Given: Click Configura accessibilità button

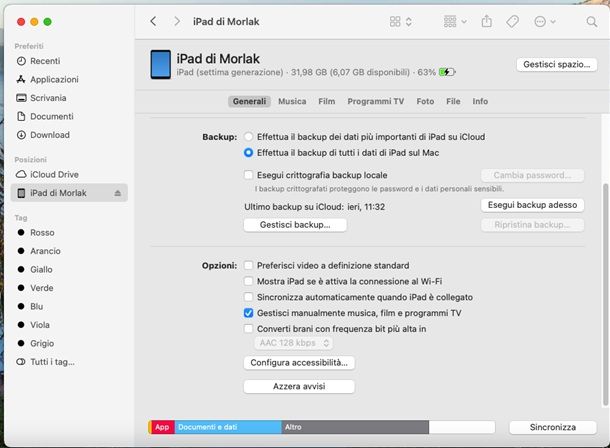Looking at the screenshot, I should pyautogui.click(x=299, y=363).
